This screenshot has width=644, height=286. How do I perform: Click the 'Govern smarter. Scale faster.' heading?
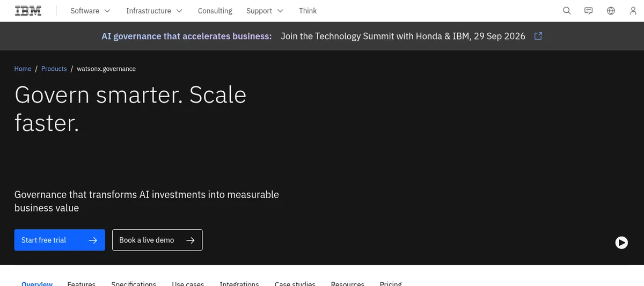pos(130,108)
